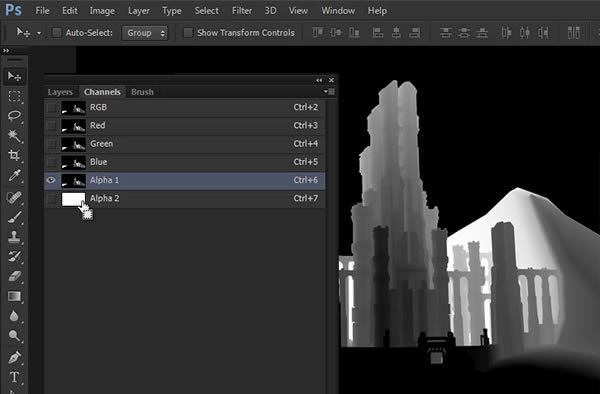Select the Blur tool
This screenshot has width=600, height=394.
15,316
